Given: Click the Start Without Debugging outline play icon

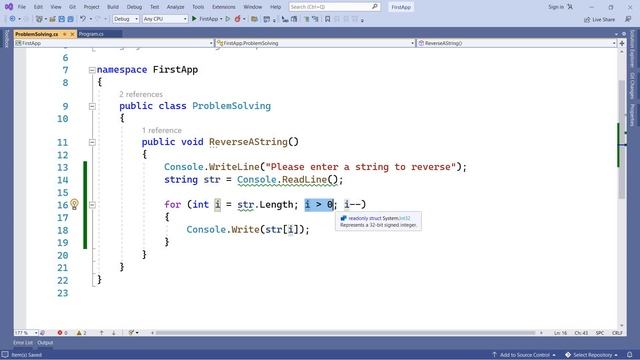Looking at the screenshot, I should [x=228, y=19].
